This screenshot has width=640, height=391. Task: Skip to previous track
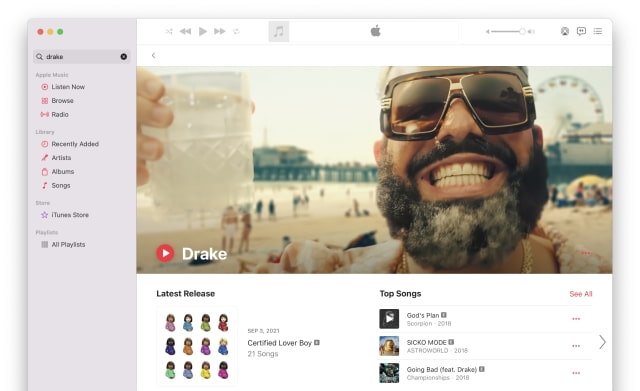coord(185,31)
